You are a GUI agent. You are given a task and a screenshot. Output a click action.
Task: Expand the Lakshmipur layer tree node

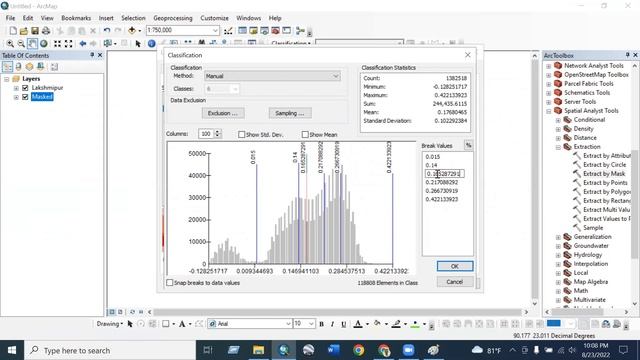pyautogui.click(x=16, y=88)
